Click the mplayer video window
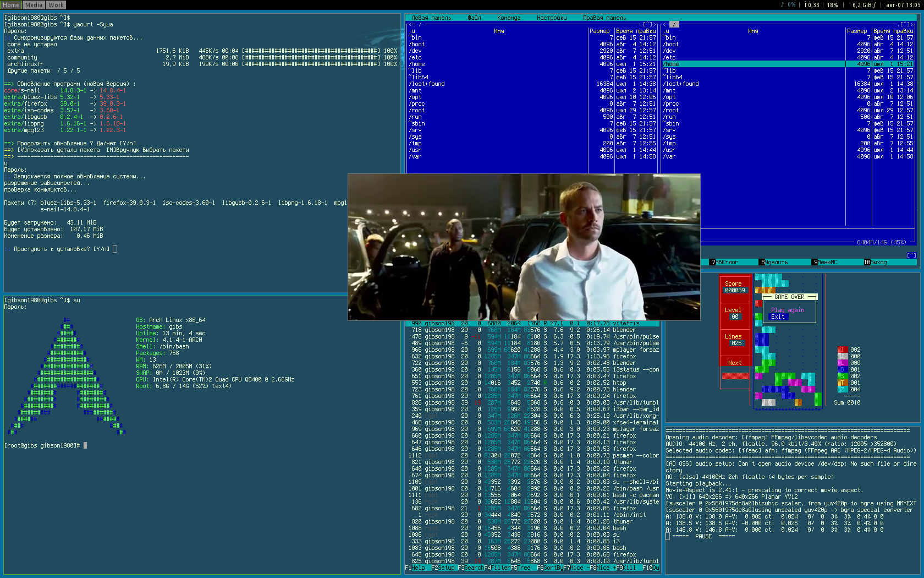The height and width of the screenshot is (578, 924). pyautogui.click(x=524, y=247)
